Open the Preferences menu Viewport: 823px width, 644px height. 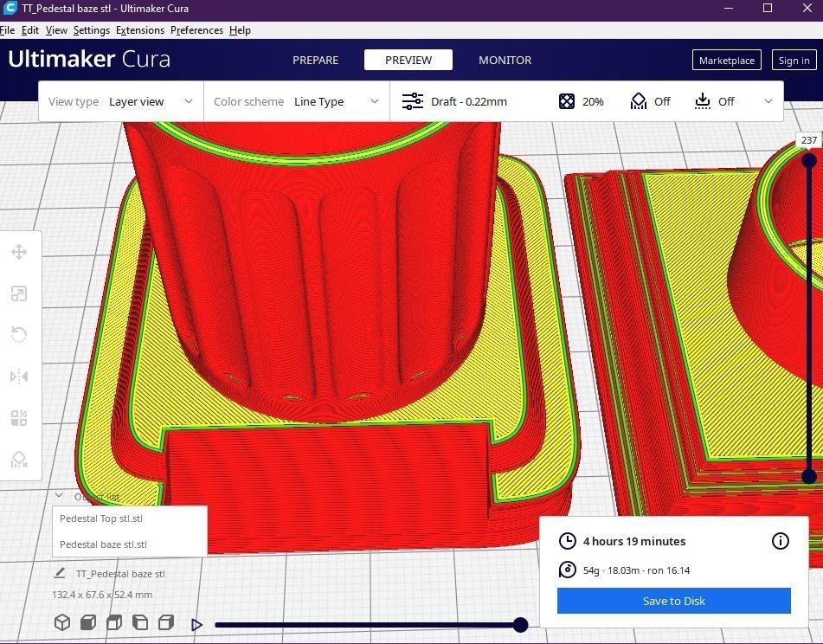[196, 30]
